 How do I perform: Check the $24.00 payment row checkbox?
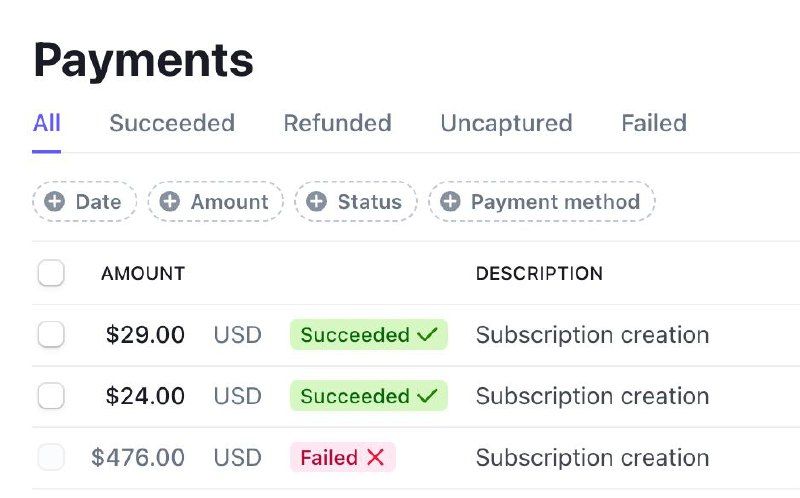coord(51,396)
